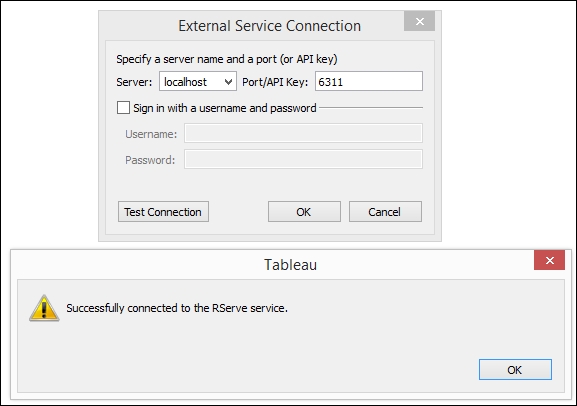Image resolution: width=577 pixels, height=406 pixels.
Task: Close the External Service Connection dialog
Action: coord(420,21)
